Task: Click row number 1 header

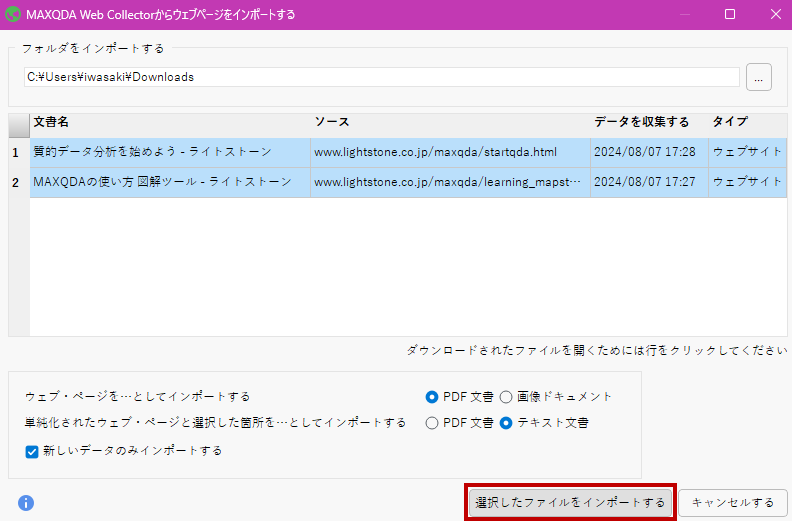Action: pyautogui.click(x=19, y=153)
